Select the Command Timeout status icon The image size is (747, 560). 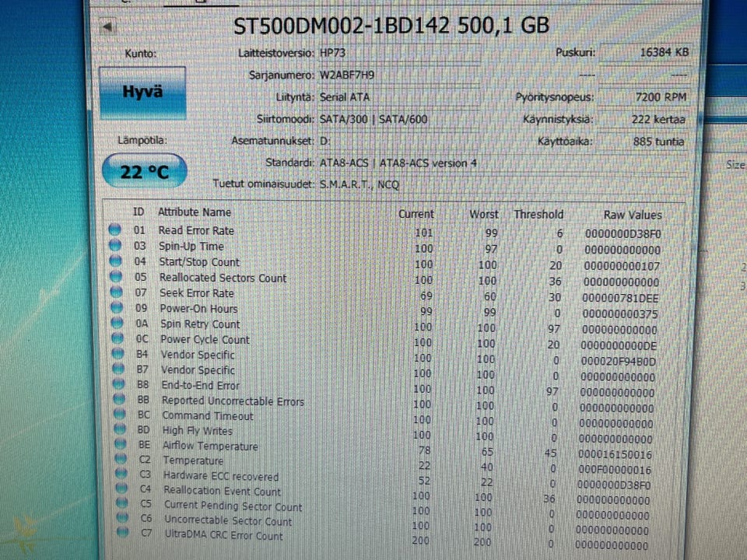click(x=120, y=415)
